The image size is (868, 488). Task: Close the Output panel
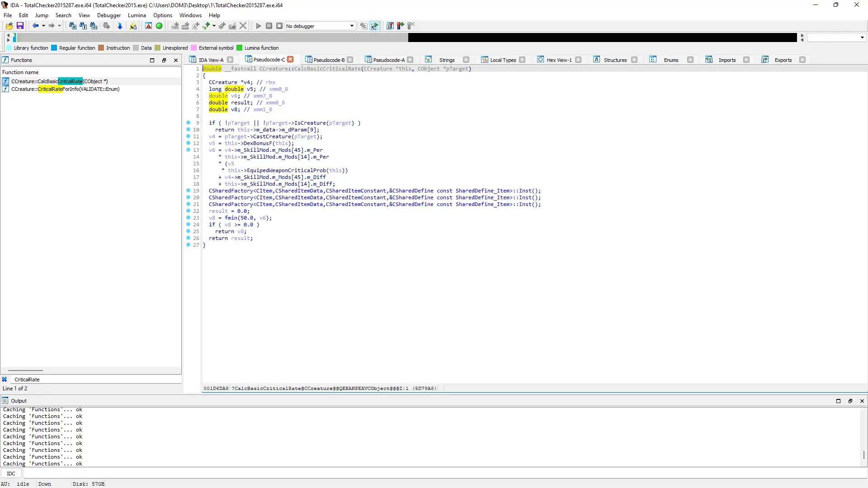tap(862, 401)
